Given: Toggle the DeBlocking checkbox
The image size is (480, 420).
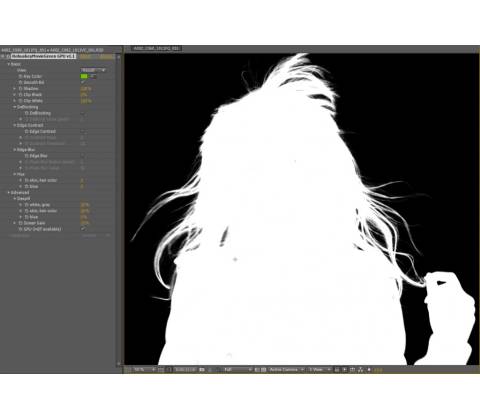Looking at the screenshot, I should 83,113.
